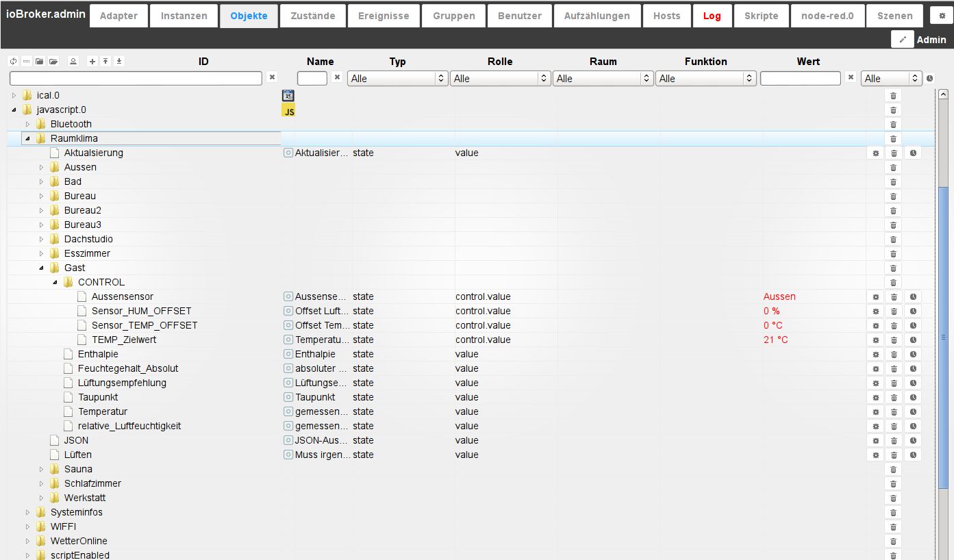Click the scrollbar up arrow of object list
954x560 pixels.
pyautogui.click(x=943, y=94)
